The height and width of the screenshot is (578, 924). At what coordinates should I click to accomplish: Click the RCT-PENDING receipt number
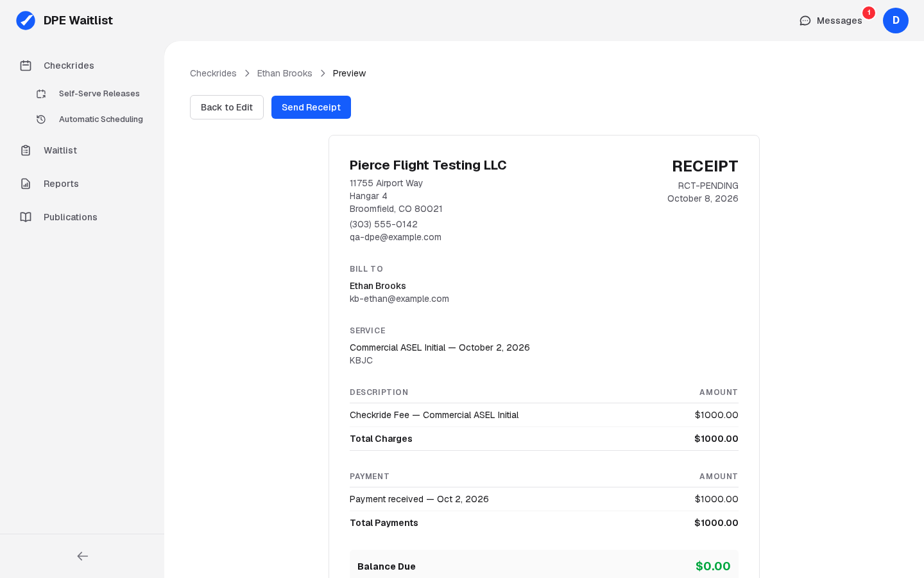point(708,186)
